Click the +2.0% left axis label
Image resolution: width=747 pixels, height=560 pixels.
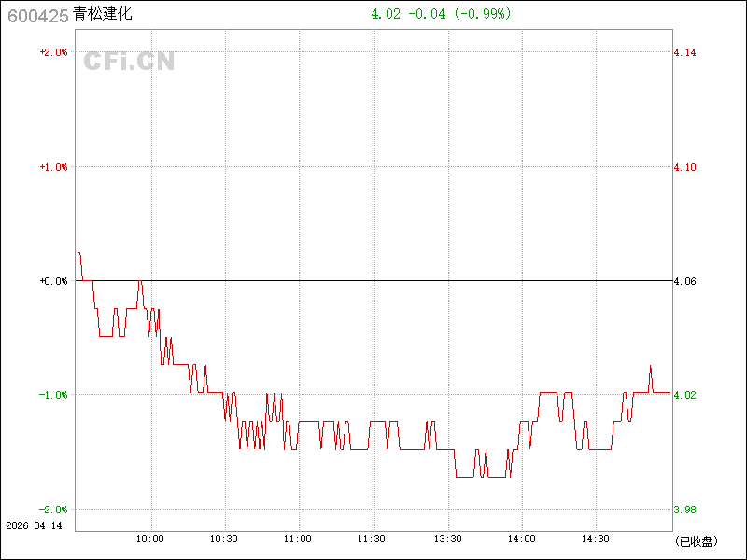52,52
